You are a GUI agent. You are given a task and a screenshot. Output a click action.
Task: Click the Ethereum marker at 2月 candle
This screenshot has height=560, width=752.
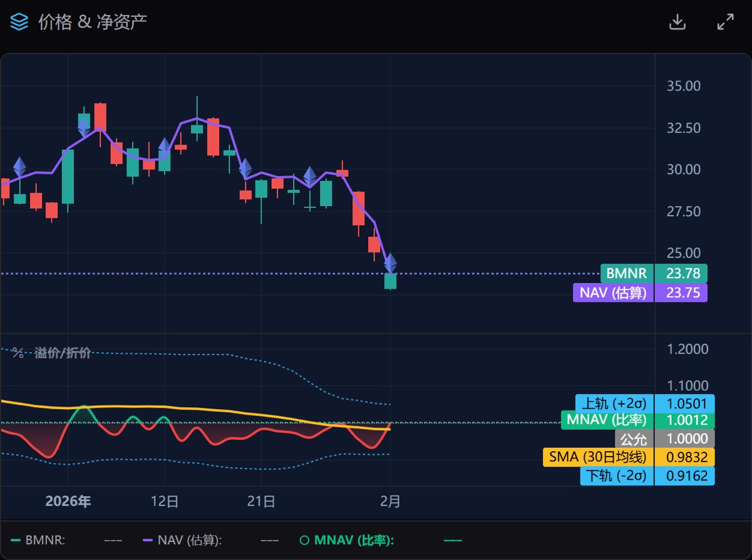click(x=390, y=263)
